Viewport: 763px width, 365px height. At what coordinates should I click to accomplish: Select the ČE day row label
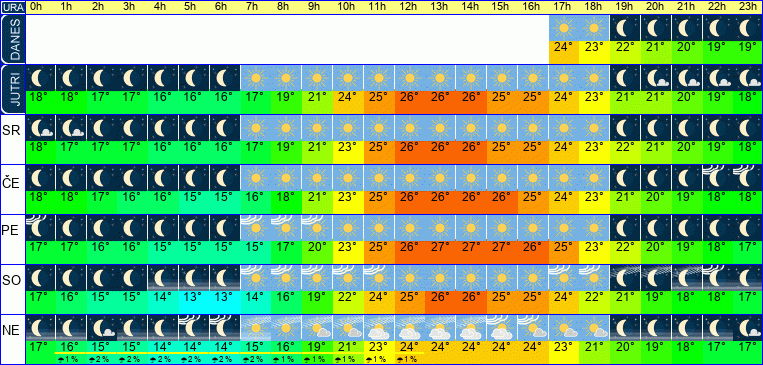pos(11,182)
